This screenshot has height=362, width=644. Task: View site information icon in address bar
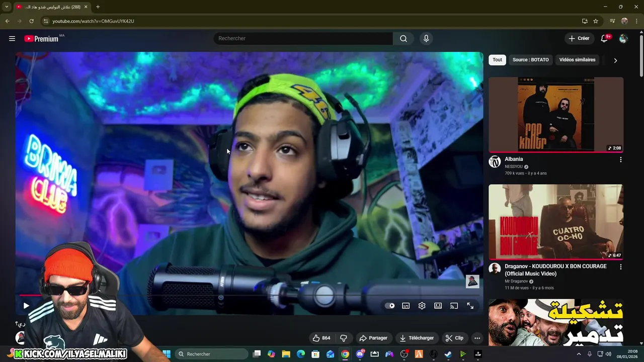tap(46, 21)
